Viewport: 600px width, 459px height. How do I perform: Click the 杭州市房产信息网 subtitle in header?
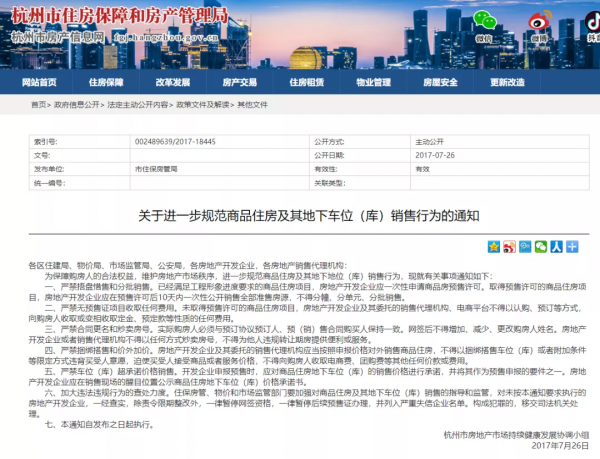(x=57, y=37)
